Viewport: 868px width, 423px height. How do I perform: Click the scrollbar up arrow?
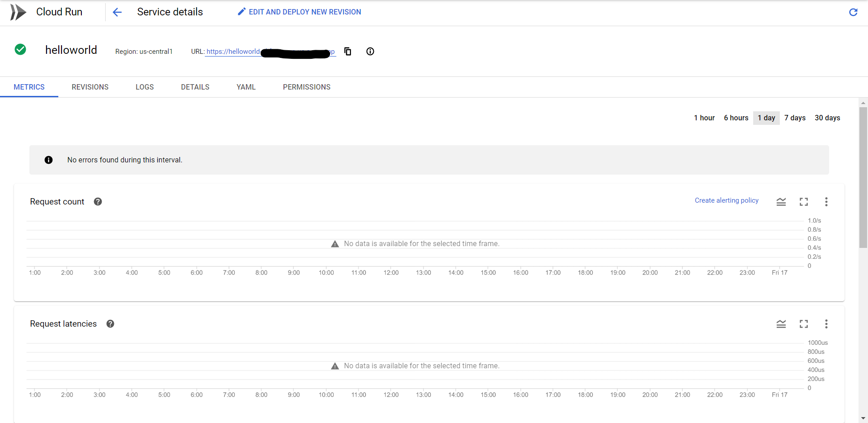[x=863, y=103]
